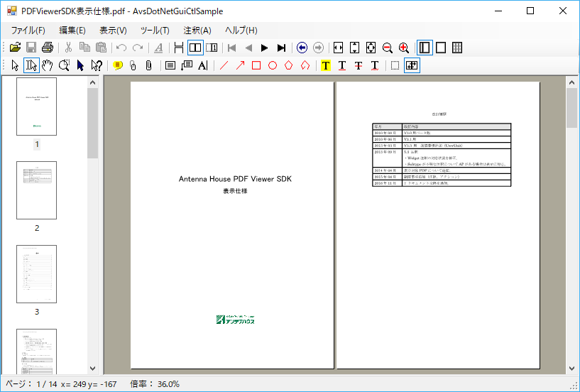Toggle the side panel layout icon
The width and height of the screenshot is (580, 392).
[425, 48]
